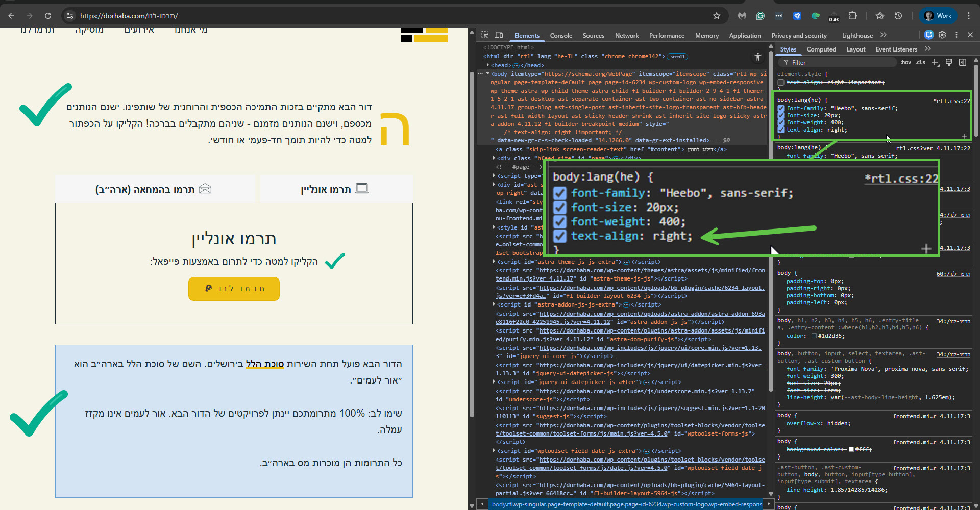Screen dimensions: 980x510
Task: Click the yellow תרמו לנו donate button
Action: [x=234, y=289]
